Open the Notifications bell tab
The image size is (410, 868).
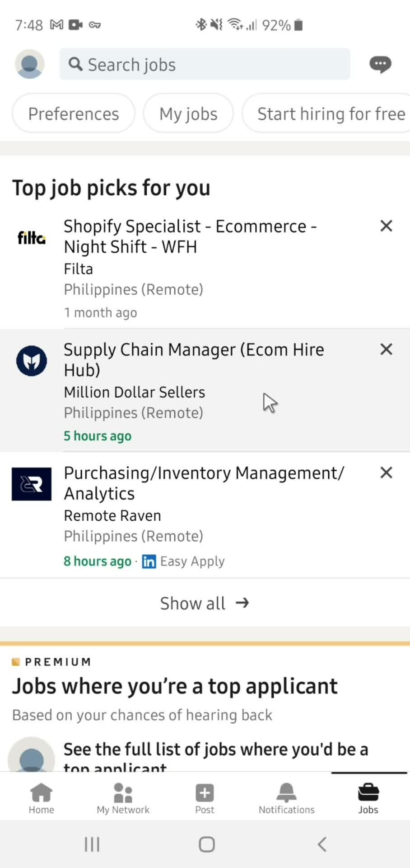pos(286,798)
